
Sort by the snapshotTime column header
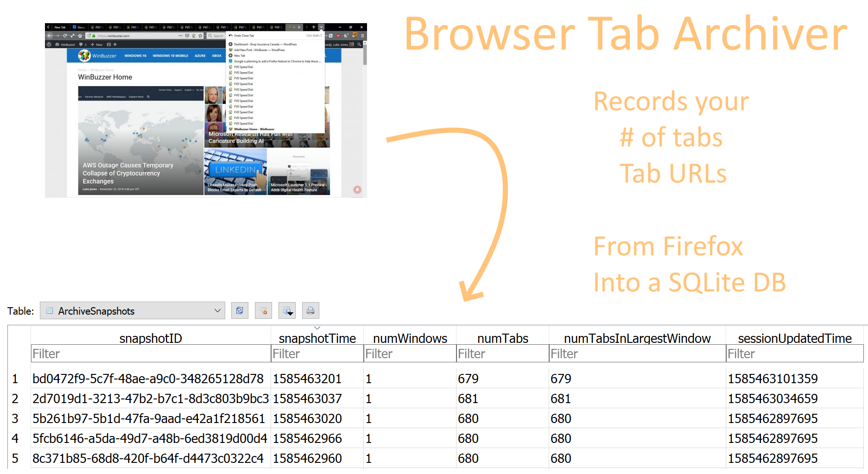pyautogui.click(x=317, y=338)
